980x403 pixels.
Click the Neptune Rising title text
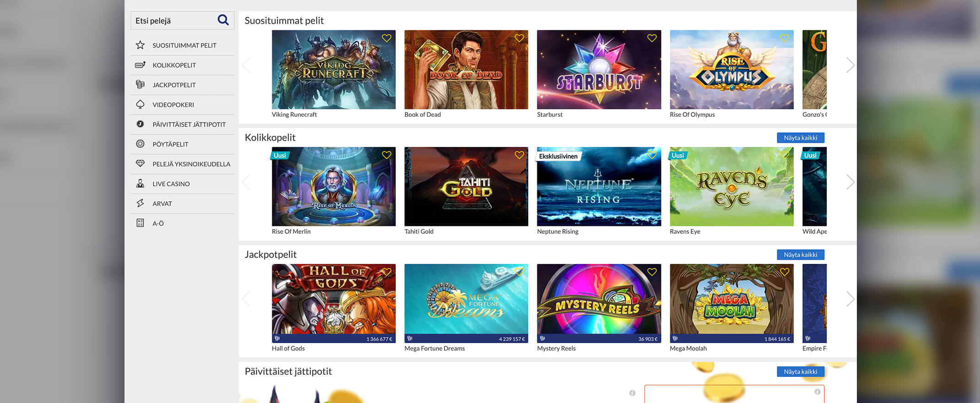coord(558,231)
